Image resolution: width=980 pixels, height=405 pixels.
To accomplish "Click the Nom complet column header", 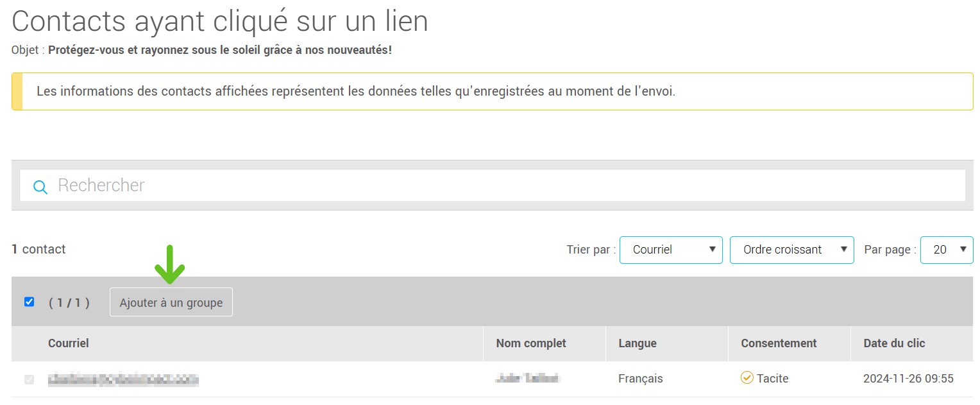I will (530, 343).
